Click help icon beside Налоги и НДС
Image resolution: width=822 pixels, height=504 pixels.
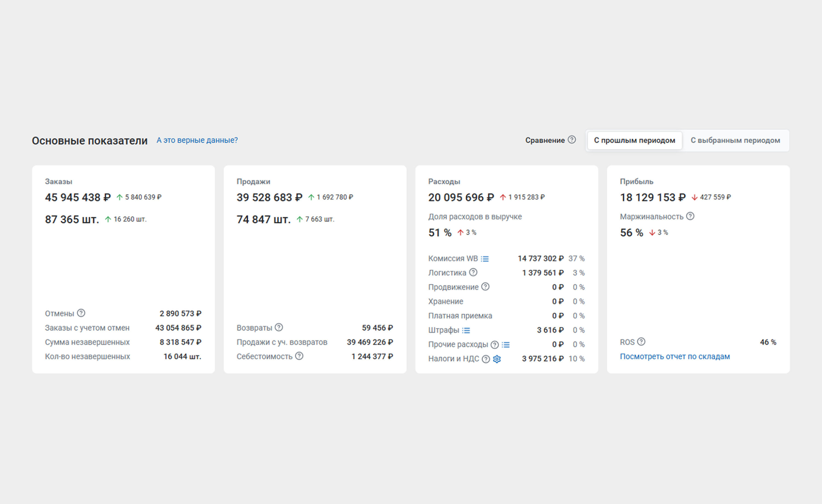[486, 359]
